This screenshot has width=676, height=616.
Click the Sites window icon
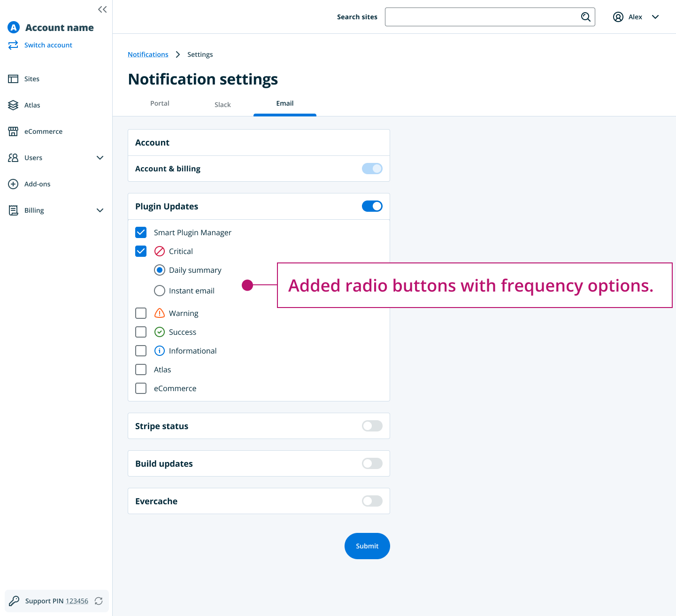coord(13,79)
